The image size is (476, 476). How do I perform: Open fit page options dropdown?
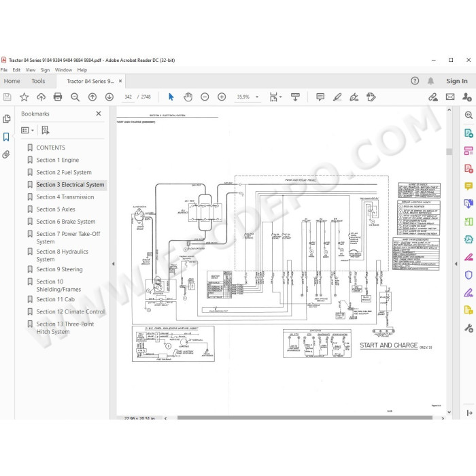click(275, 97)
